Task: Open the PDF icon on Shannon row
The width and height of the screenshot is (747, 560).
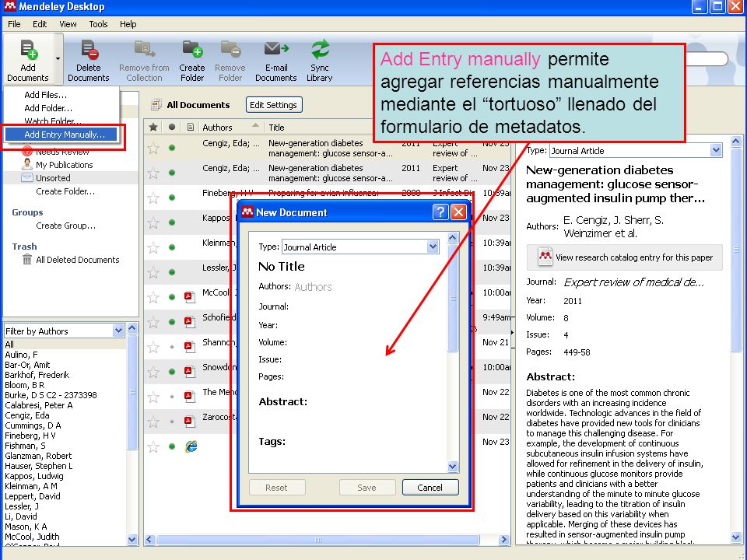Action: (190, 347)
